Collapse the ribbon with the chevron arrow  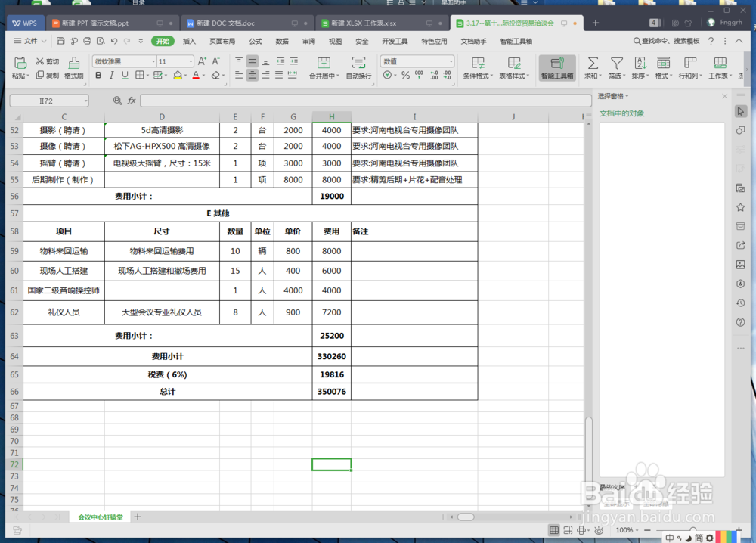pyautogui.click(x=739, y=42)
